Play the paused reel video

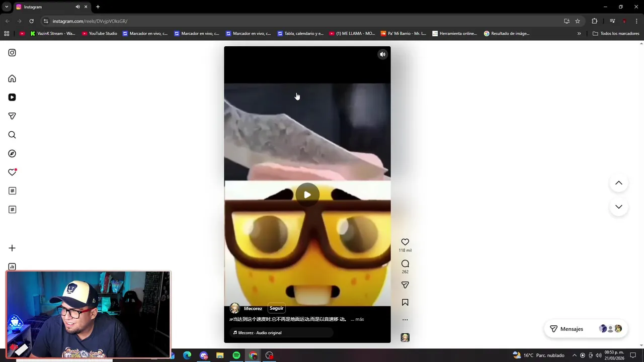307,195
